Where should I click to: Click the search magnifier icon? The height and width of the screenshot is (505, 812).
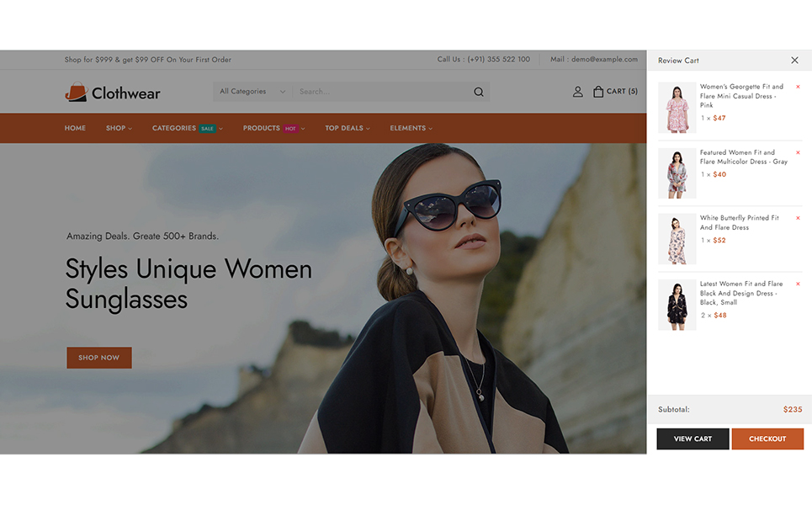479,92
